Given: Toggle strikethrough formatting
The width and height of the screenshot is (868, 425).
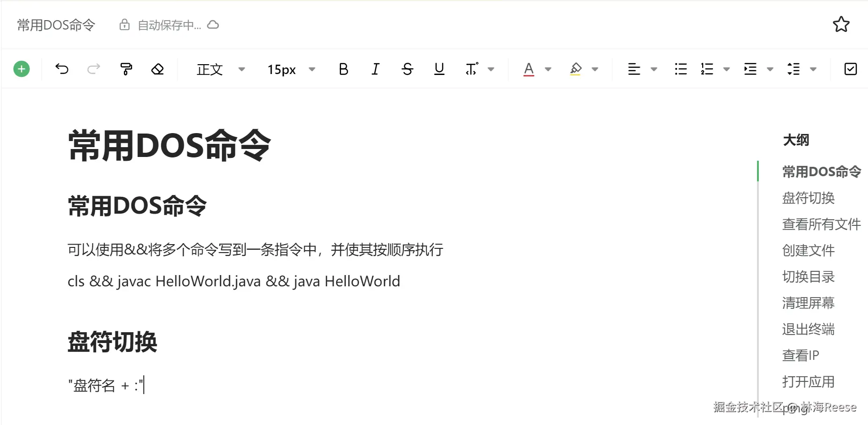Looking at the screenshot, I should pos(408,69).
